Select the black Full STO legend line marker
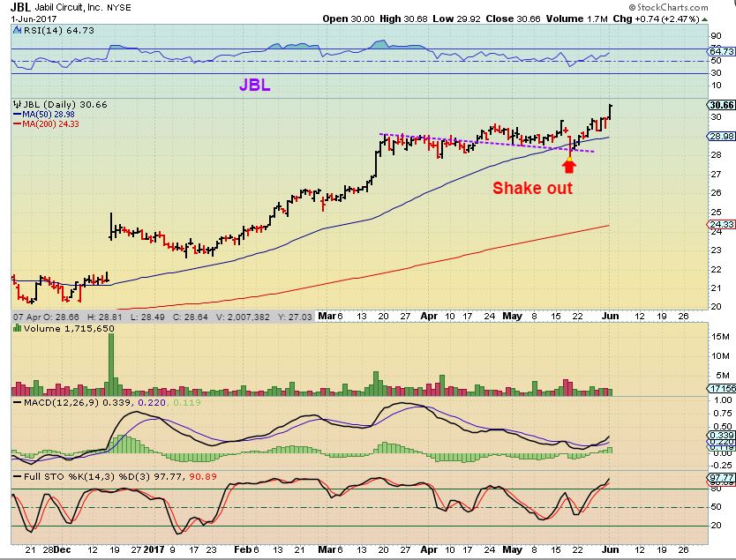The height and width of the screenshot is (560, 736). [17, 477]
